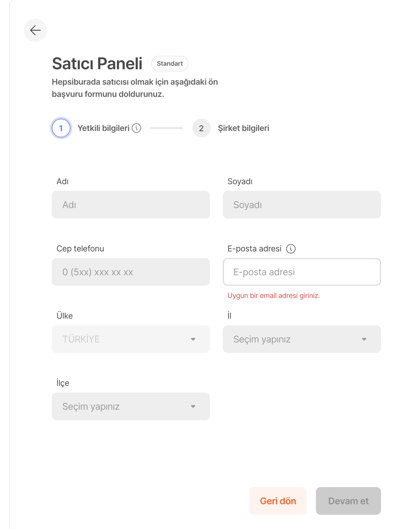
Task: Open the Ülke dropdown arrow
Action: (193, 339)
